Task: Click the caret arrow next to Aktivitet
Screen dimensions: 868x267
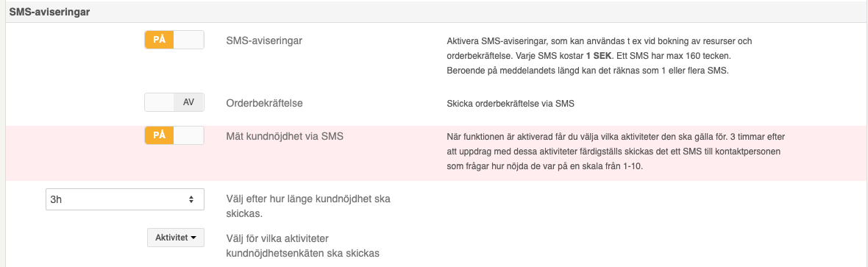Action: (193, 238)
